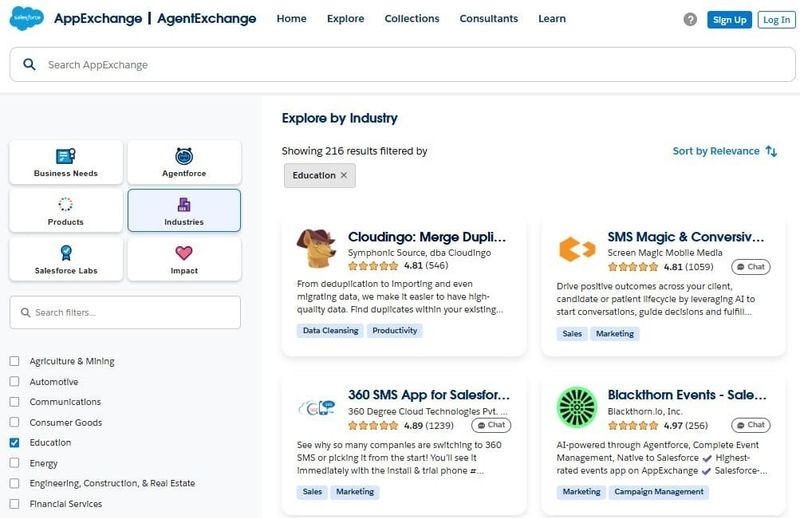Click the Productivity tag on Cloudingo
The width and height of the screenshot is (800, 518).
(x=394, y=331)
